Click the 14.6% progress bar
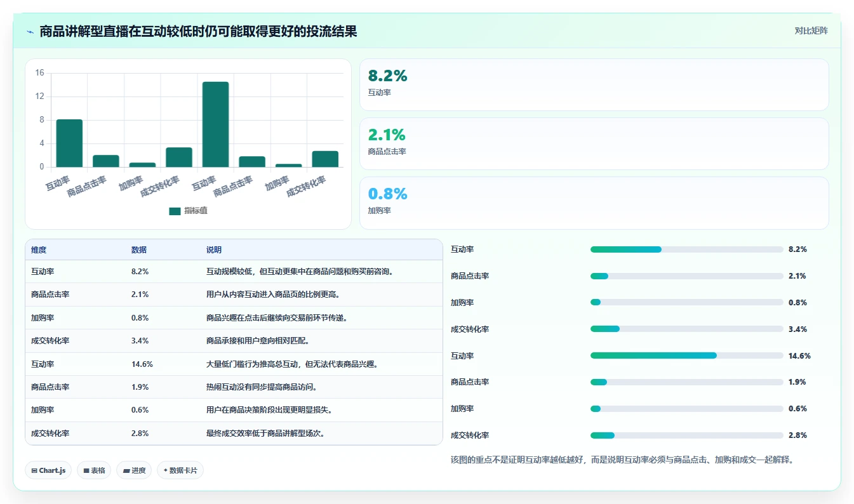Screen dimensions: 854x504 pyautogui.click(x=686, y=355)
